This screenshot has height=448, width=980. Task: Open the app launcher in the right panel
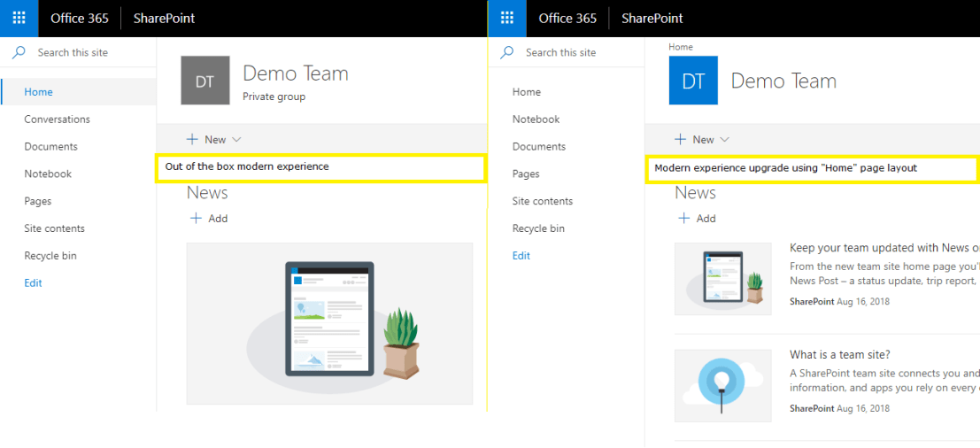pyautogui.click(x=507, y=19)
